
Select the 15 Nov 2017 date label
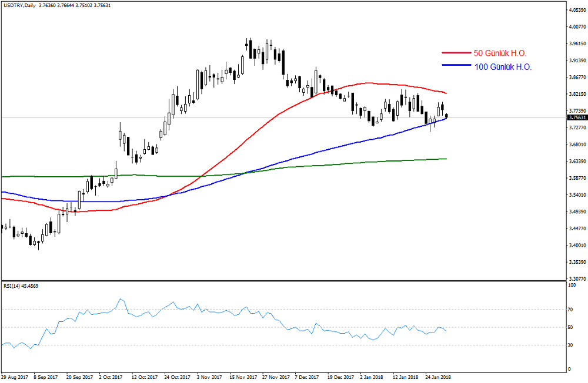click(x=242, y=377)
